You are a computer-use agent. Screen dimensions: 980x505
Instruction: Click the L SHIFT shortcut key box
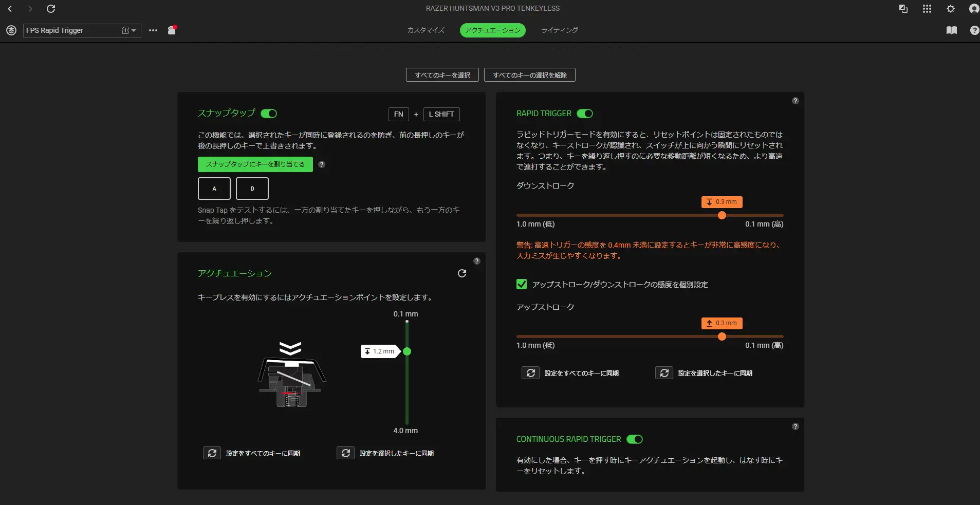(441, 114)
